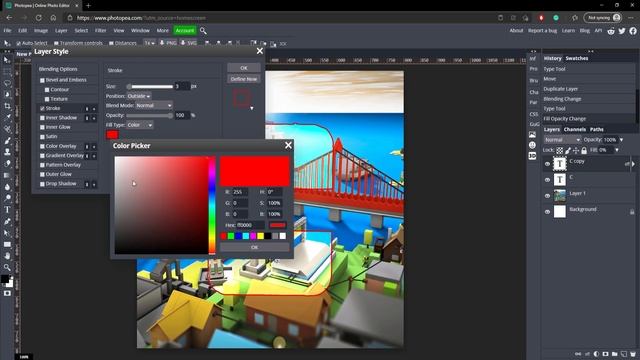Open the 1x export scale dropdown
The width and height of the screenshot is (640, 360).
tap(149, 43)
